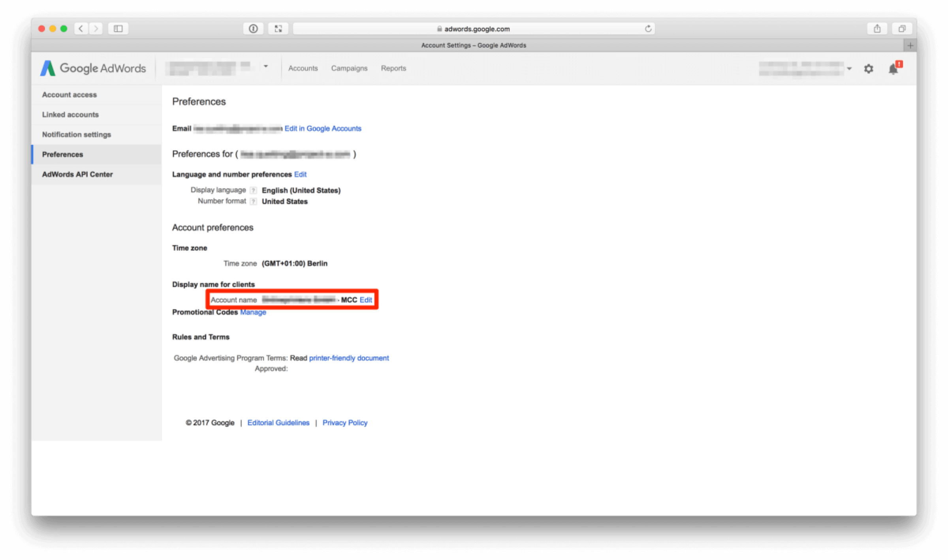Select Preferences in sidebar
948x560 pixels.
coord(96,154)
